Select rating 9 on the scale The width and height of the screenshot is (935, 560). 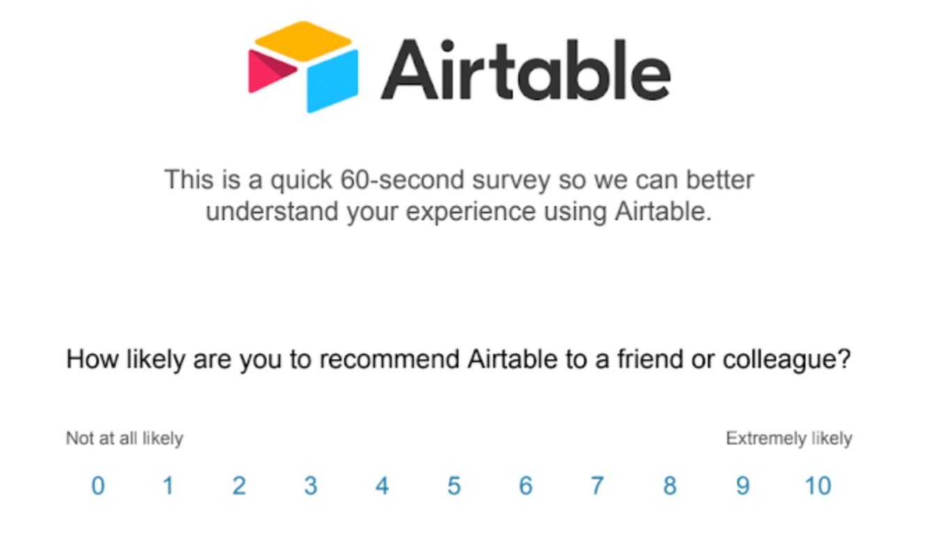pos(743,485)
